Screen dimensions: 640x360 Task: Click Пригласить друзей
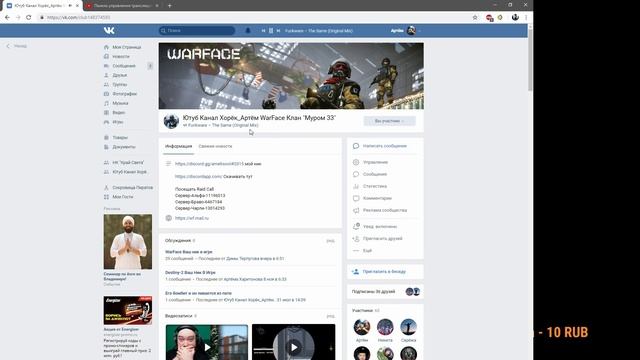click(x=382, y=239)
